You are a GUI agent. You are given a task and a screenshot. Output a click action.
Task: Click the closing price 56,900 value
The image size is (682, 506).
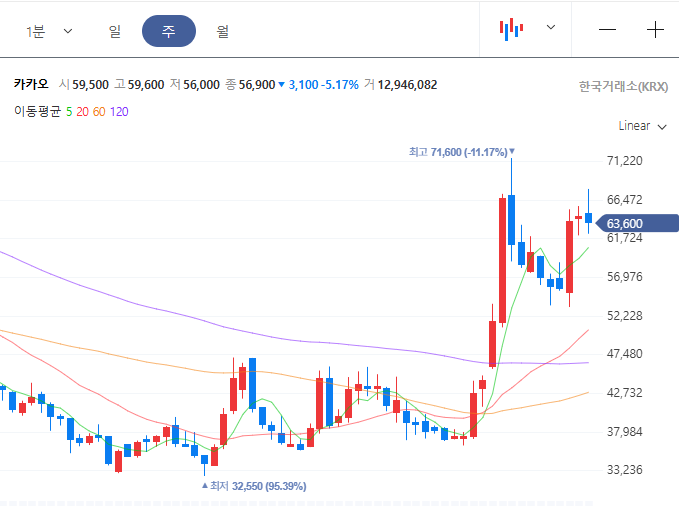[x=257, y=84]
